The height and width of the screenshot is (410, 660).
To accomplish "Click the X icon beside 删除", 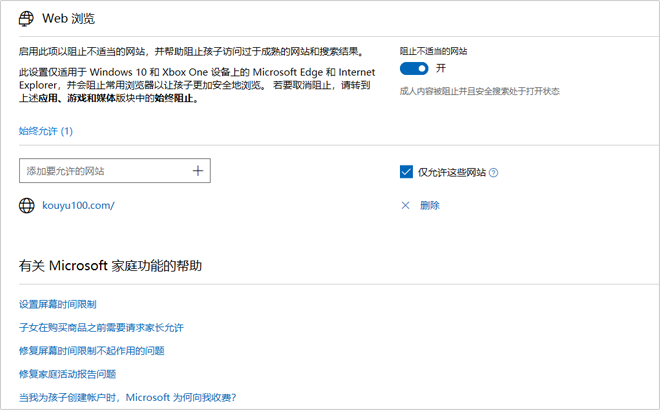I will (x=405, y=205).
